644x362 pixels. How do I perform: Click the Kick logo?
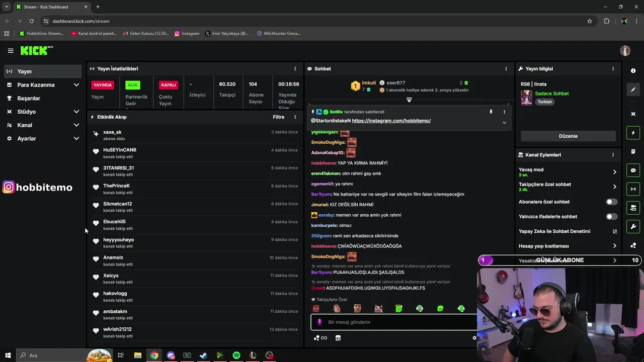36,50
